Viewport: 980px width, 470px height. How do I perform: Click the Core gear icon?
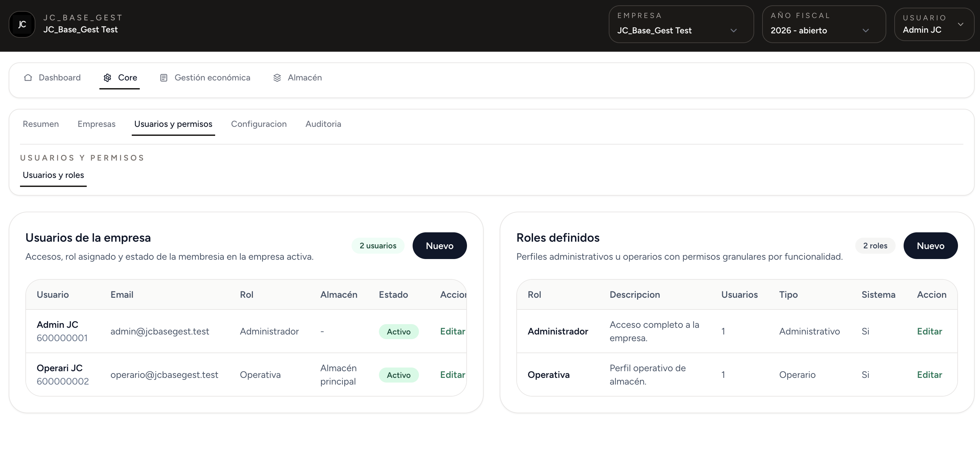(108, 78)
